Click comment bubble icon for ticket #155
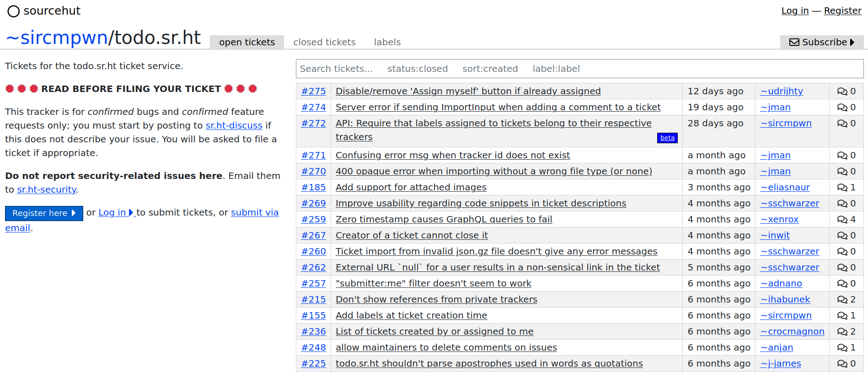This screenshot has width=868, height=373. pyautogui.click(x=842, y=316)
